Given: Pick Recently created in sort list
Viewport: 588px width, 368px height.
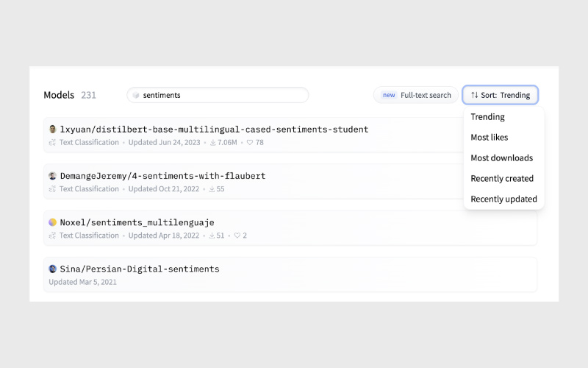Looking at the screenshot, I should click(x=502, y=178).
